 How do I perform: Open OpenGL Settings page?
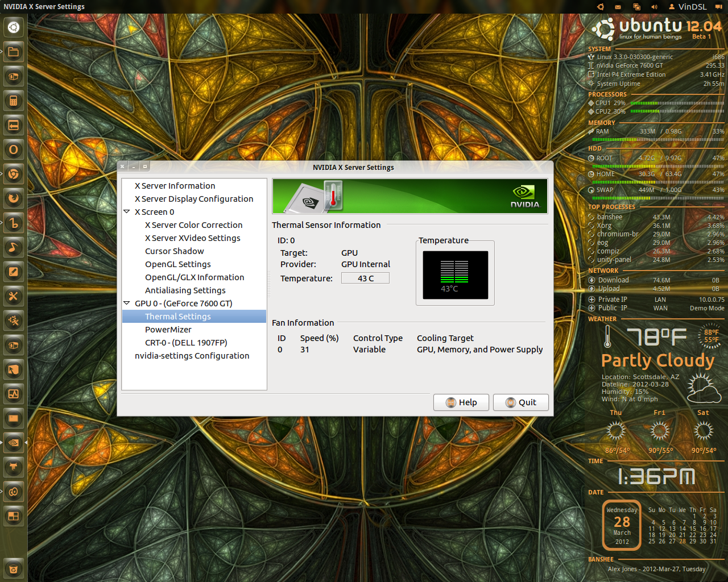point(177,264)
